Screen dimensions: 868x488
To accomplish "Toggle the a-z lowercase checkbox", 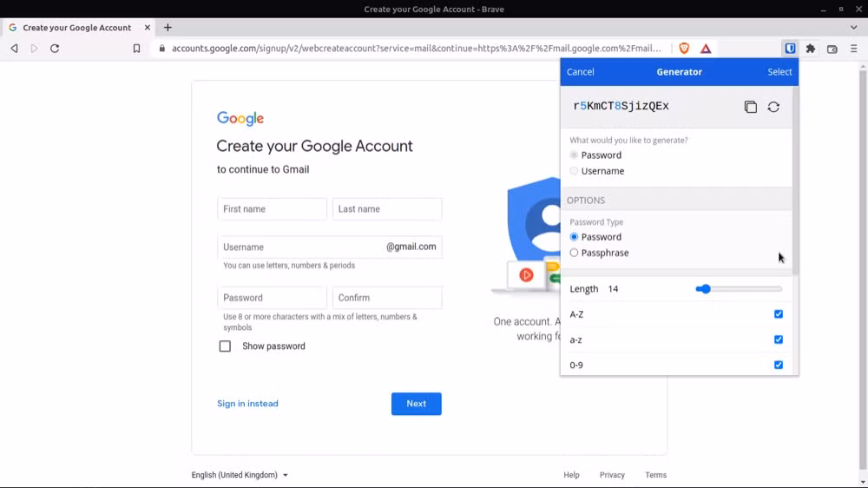I will (x=779, y=340).
